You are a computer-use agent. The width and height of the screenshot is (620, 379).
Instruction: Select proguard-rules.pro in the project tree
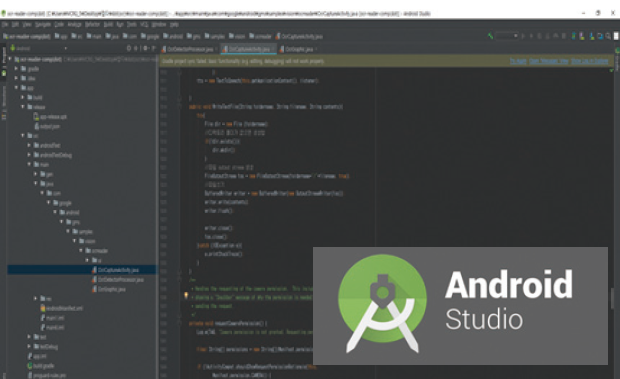click(x=47, y=375)
